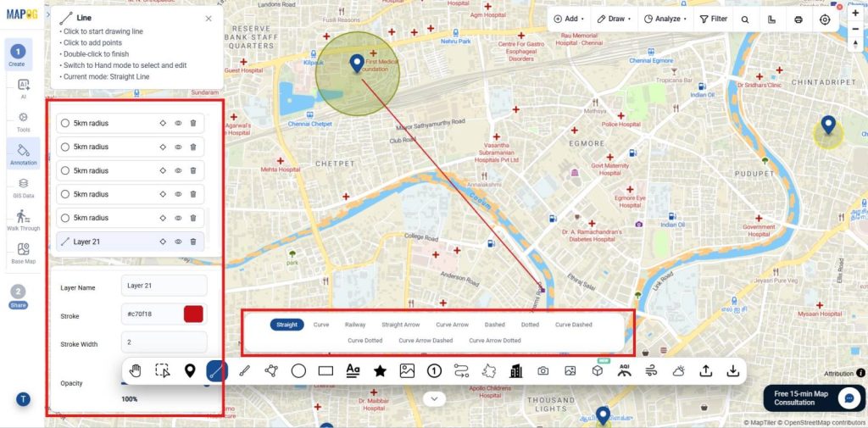Image resolution: width=868 pixels, height=428 pixels.
Task: Open the route path tool
Action: [x=461, y=371]
